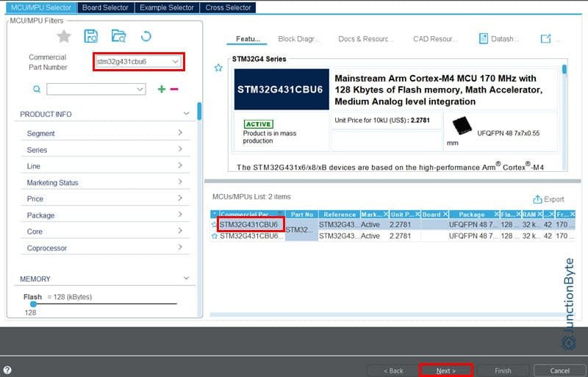Click the features description vertical scrollbar
The height and width of the screenshot is (377, 588).
click(564, 69)
